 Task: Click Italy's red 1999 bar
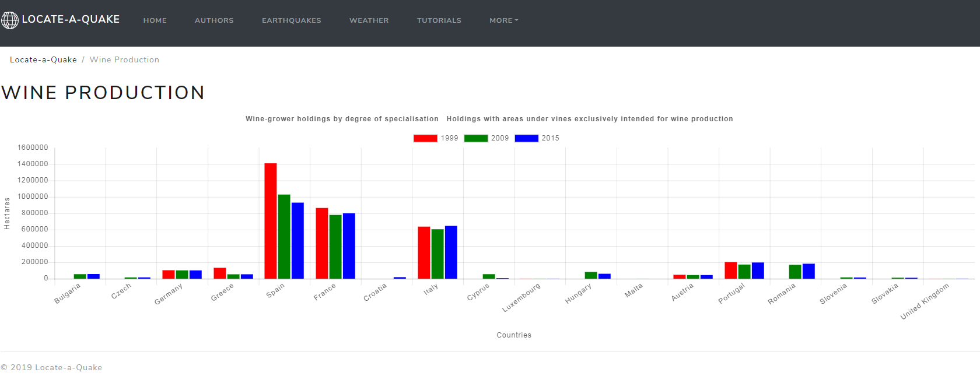(424, 252)
